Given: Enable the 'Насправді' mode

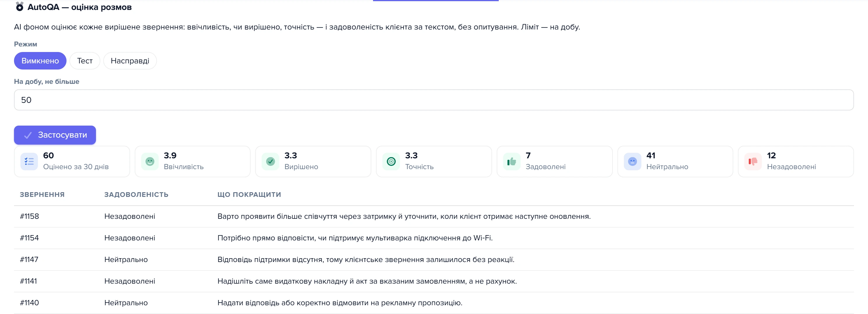Looking at the screenshot, I should click(x=130, y=61).
